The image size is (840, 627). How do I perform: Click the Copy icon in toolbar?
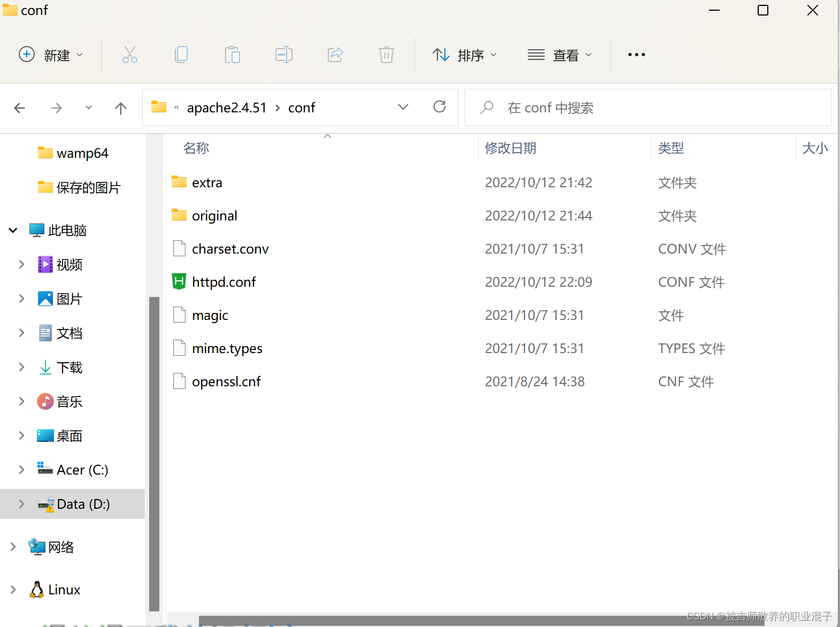tap(181, 55)
